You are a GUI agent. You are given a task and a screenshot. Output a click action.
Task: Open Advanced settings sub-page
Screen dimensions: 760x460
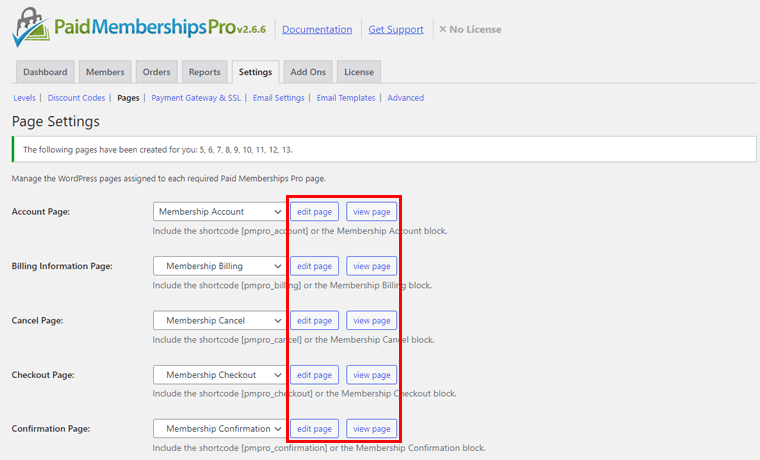(x=406, y=98)
